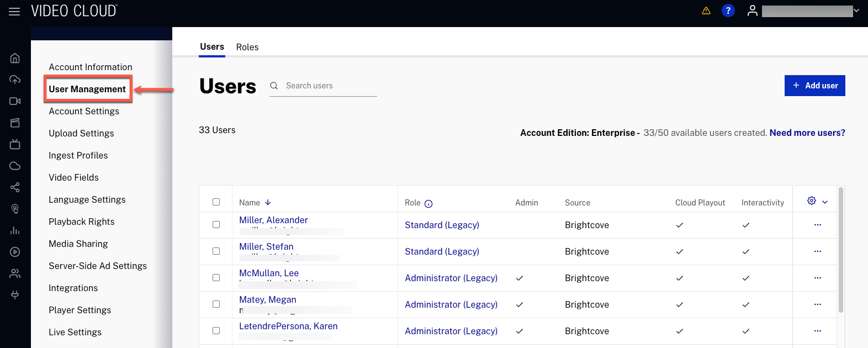Viewport: 868px width, 348px height.
Task: Click the Home icon in sidebar
Action: pyautogui.click(x=15, y=58)
